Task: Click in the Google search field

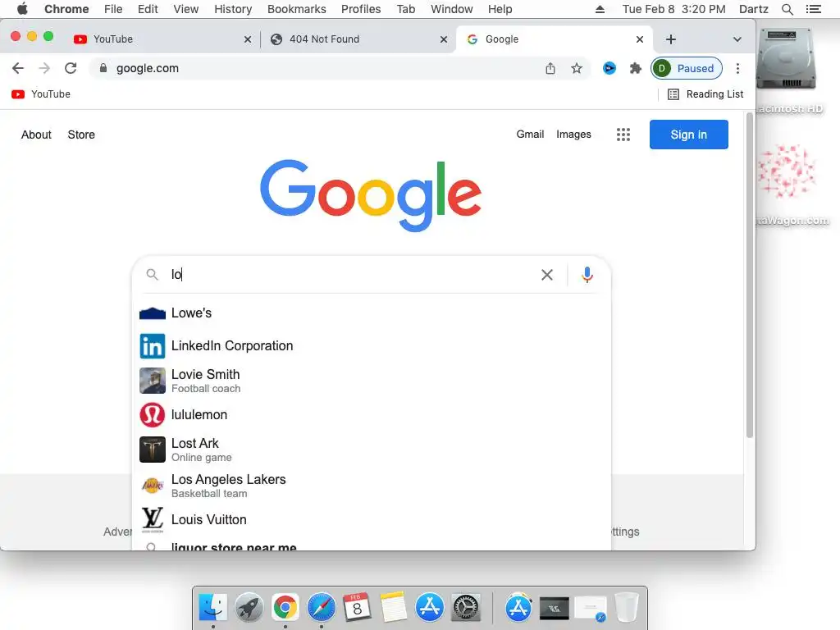Action: point(354,275)
